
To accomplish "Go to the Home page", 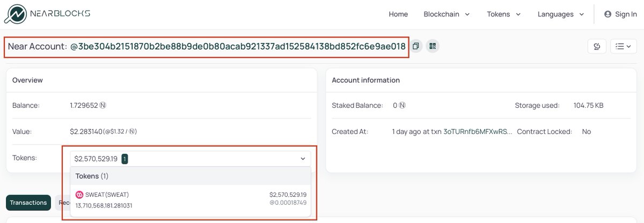I will tap(398, 14).
